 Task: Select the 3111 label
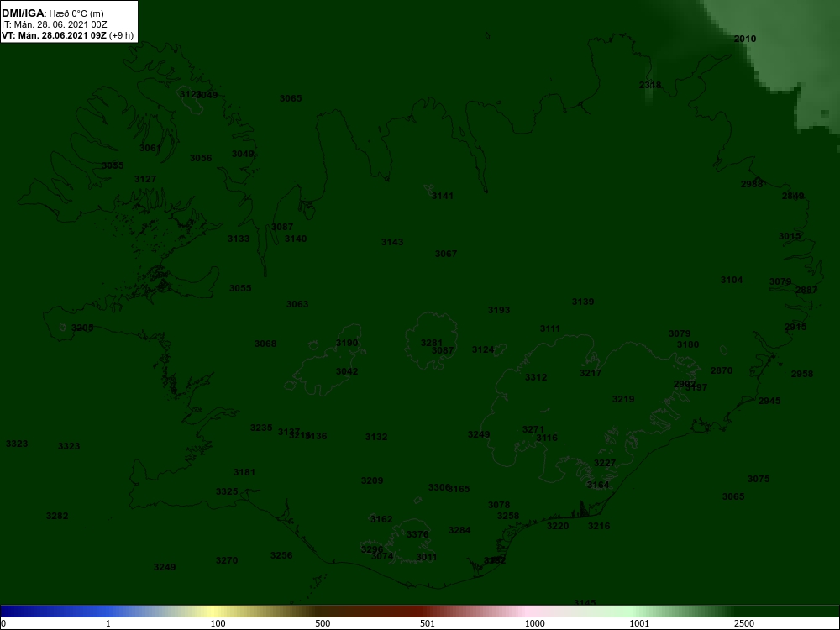[550, 328]
